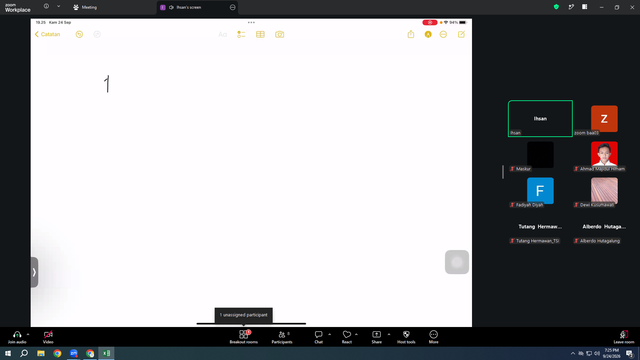Click camera icon in Notes toolbar

(x=279, y=34)
